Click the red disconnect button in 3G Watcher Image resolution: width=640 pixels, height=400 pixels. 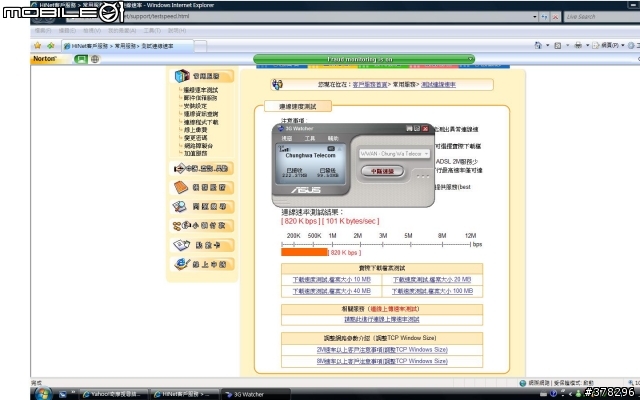click(x=382, y=171)
